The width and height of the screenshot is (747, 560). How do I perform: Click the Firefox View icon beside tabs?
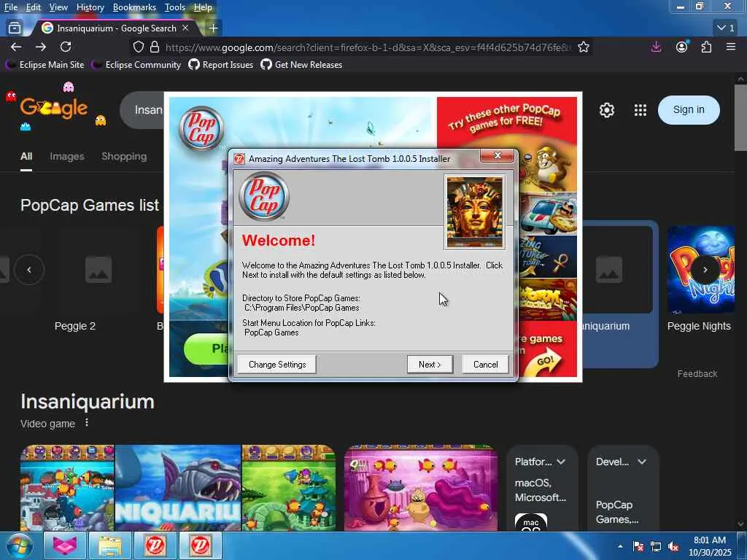pyautogui.click(x=15, y=28)
